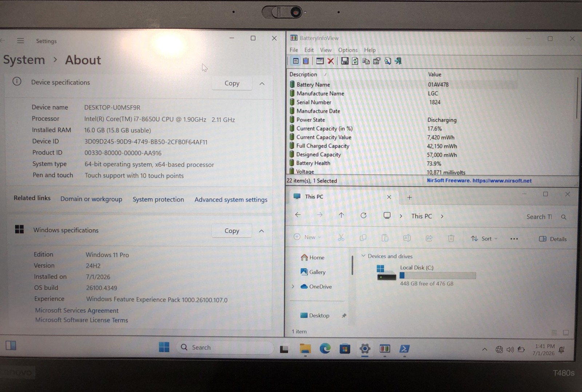
Task: Expand the OneDrive tree node
Action: 293,287
